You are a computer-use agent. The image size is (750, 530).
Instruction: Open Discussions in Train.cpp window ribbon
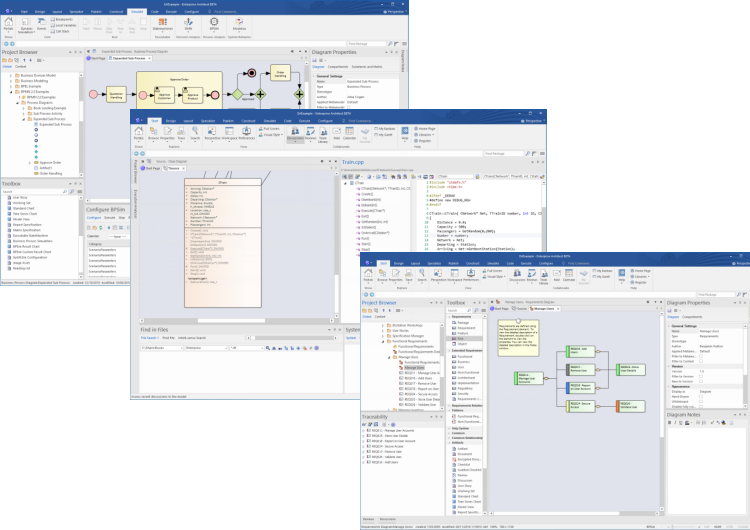point(295,133)
